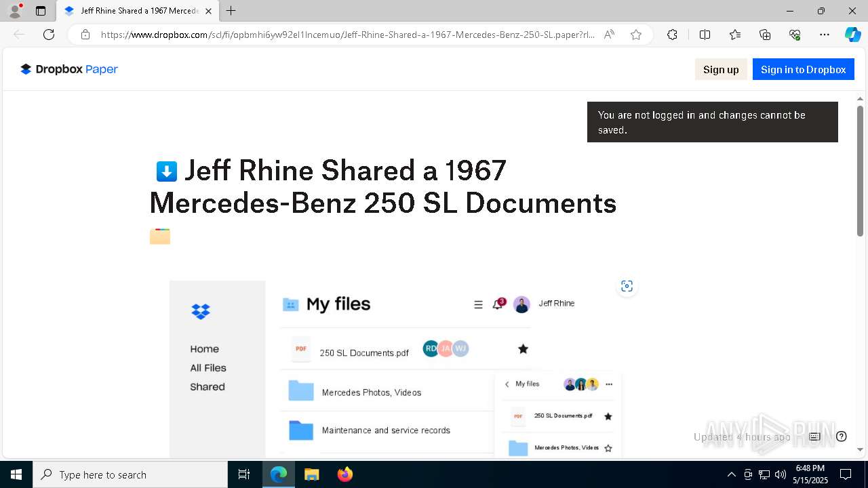This screenshot has height=488, width=868.
Task: Click Sign in to Dropbox
Action: 803,69
